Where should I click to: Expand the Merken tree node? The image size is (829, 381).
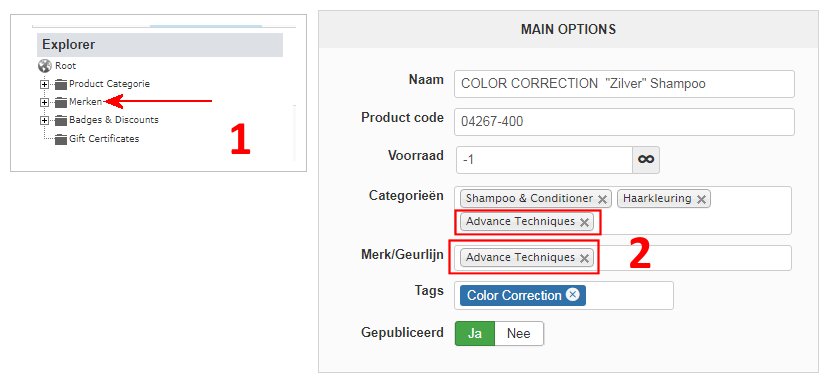(x=44, y=103)
